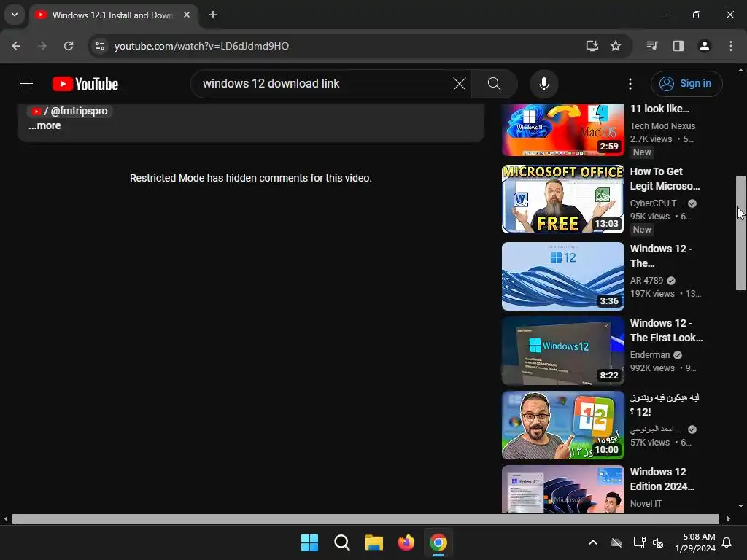Click the magnifier search button
Viewport: 747px width, 560px height.
(495, 84)
